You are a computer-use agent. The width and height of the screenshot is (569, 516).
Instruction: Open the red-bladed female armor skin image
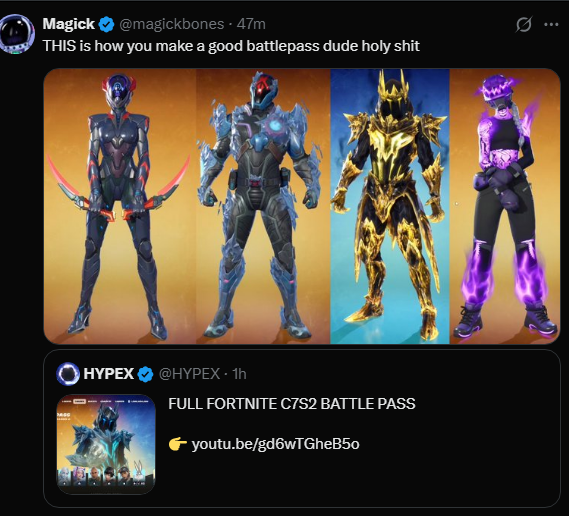click(120, 206)
